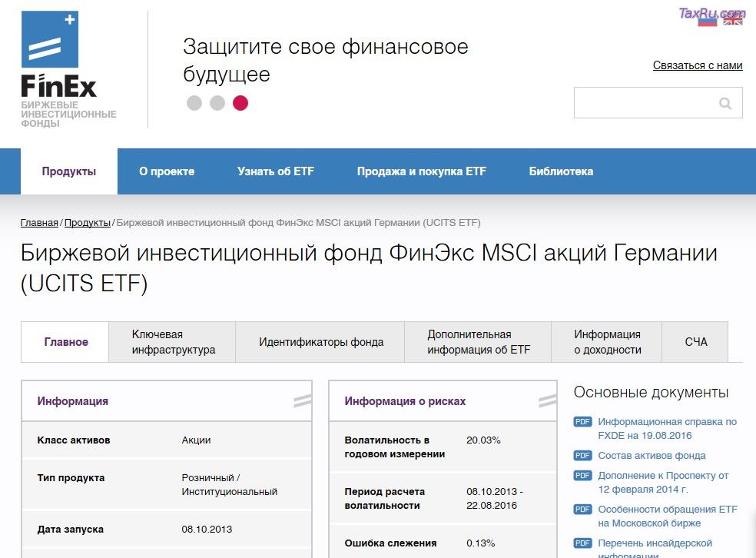The image size is (756, 558).
Task: Open the СЧА tab
Action: point(695,341)
